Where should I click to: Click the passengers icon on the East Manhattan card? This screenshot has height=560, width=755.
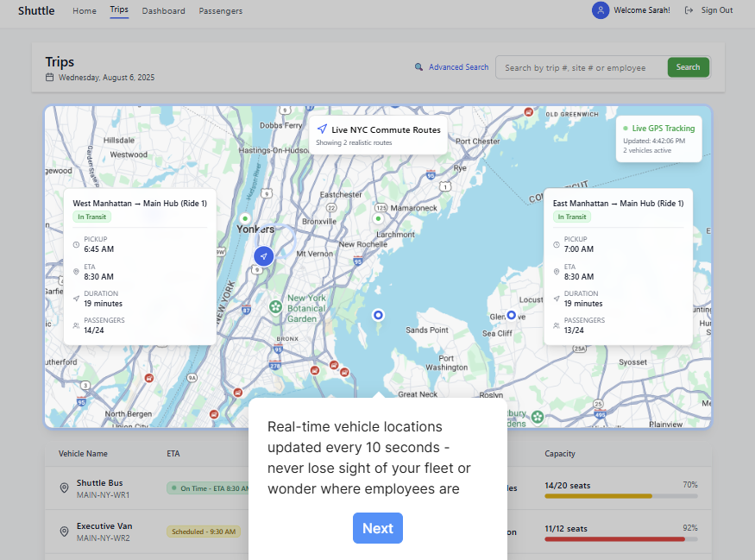557,325
